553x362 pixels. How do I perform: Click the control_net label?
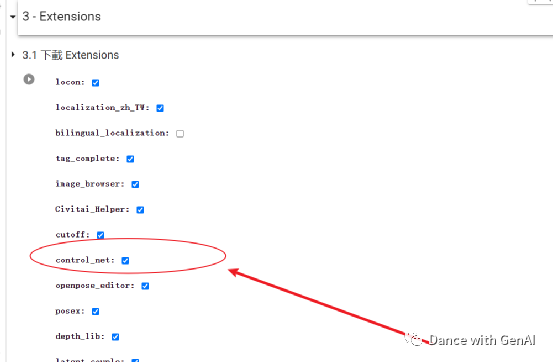[85, 260]
